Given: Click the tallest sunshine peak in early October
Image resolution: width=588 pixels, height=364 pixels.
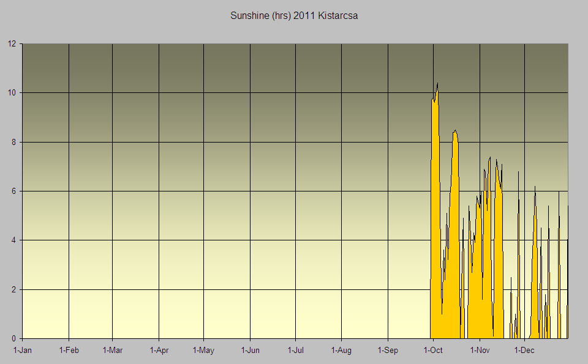Looking at the screenshot, I should pyautogui.click(x=437, y=86).
